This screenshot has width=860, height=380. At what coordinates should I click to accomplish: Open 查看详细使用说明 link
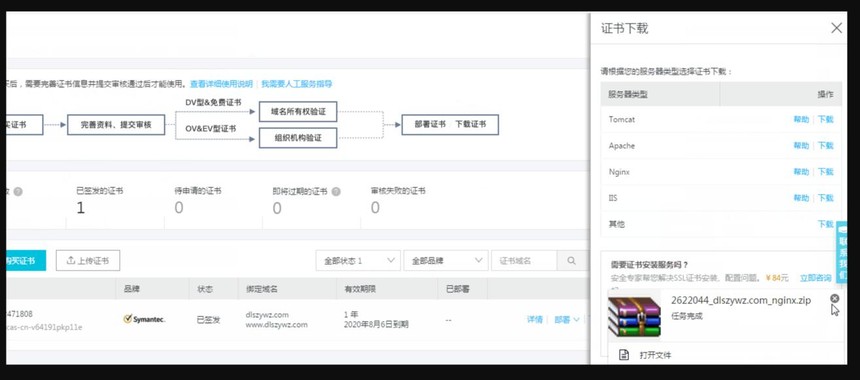221,84
